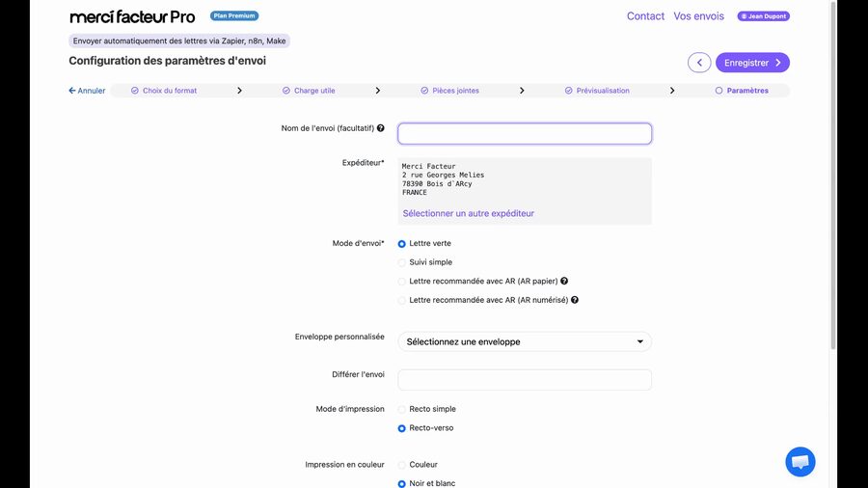Click the Merci Facteur sender address text
Image resolution: width=868 pixels, height=488 pixels.
pyautogui.click(x=444, y=179)
